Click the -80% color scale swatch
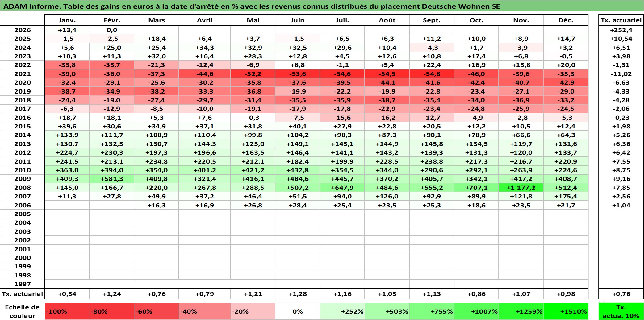 click(112, 311)
